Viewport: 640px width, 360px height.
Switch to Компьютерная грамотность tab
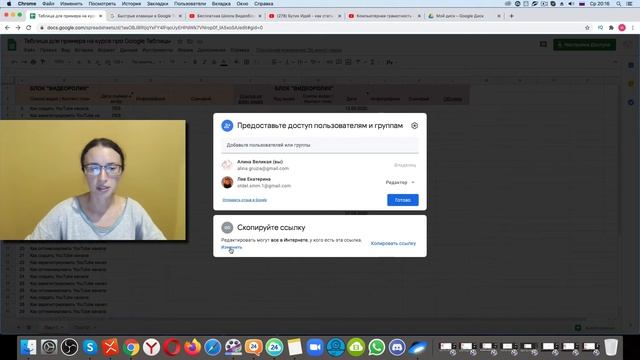click(383, 16)
